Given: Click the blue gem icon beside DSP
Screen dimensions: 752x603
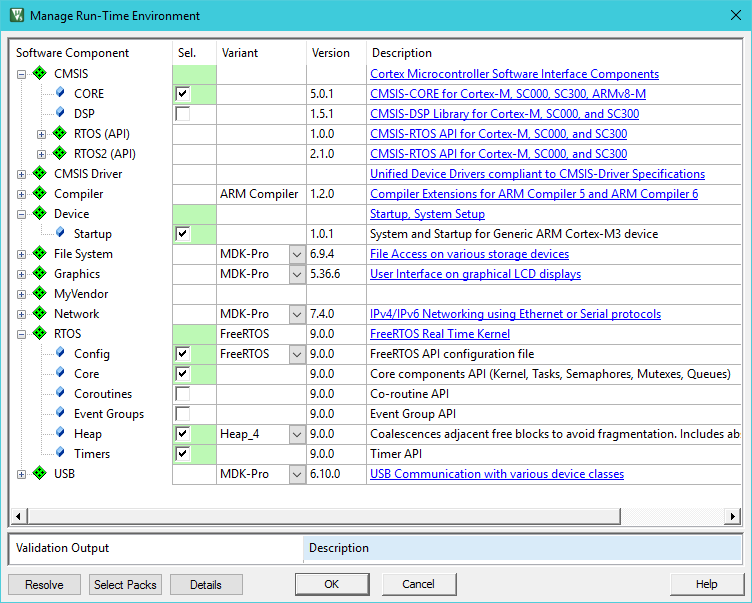Looking at the screenshot, I should pyautogui.click(x=60, y=114).
